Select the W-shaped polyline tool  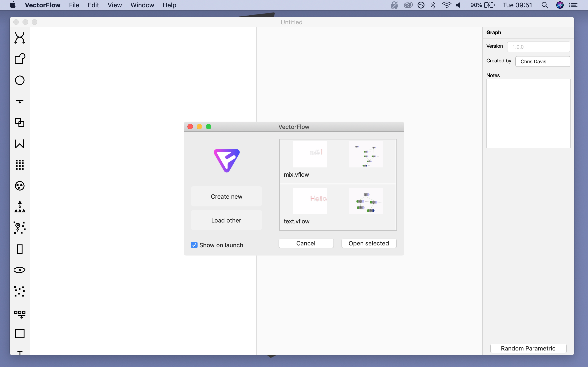[x=20, y=143]
